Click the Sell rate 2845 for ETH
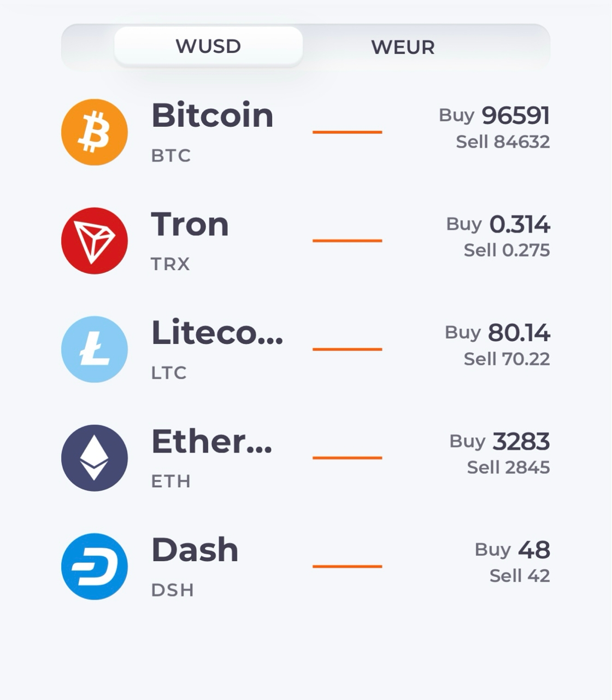 pyautogui.click(x=508, y=467)
